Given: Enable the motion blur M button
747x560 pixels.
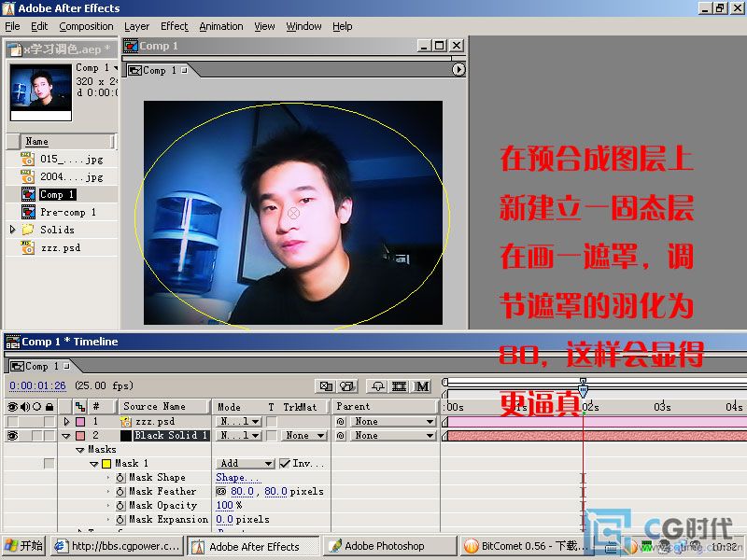Looking at the screenshot, I should 422,386.
